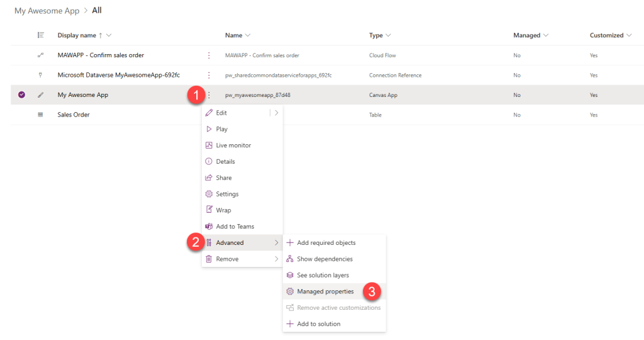Click the connection plug icon for Microsoft Dataverse row
This screenshot has width=644, height=340.
point(40,75)
